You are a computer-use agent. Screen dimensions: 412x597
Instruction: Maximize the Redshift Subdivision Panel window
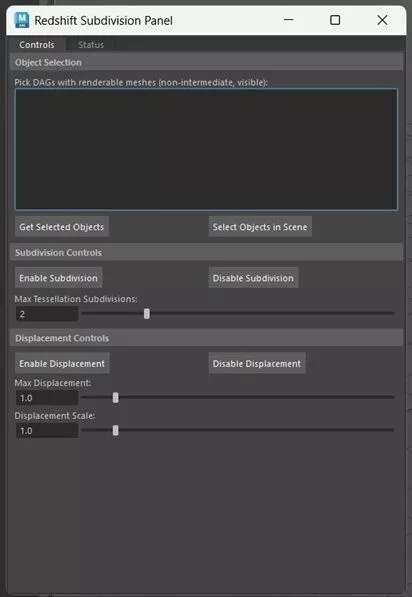[335, 20]
